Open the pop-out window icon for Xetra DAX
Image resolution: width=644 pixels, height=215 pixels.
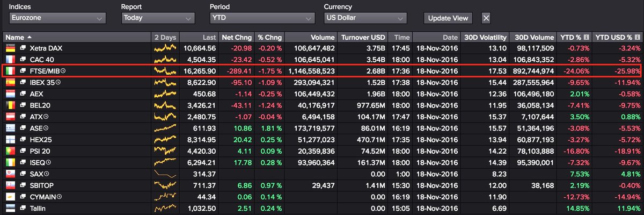pos(23,48)
